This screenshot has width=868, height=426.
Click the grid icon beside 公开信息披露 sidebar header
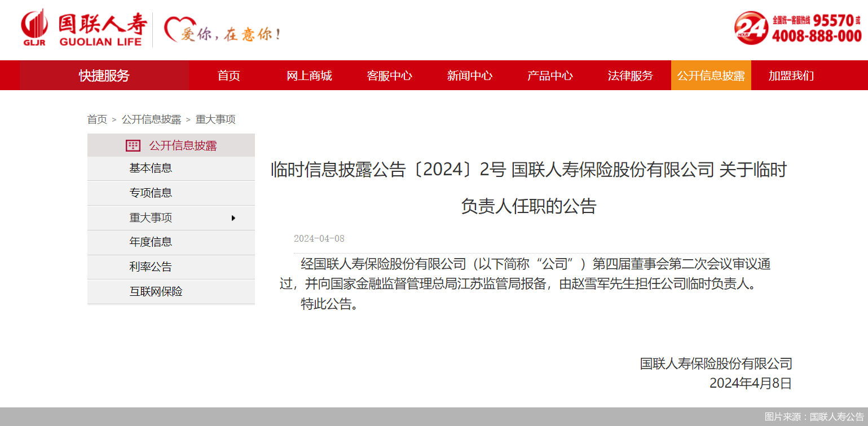pos(133,146)
